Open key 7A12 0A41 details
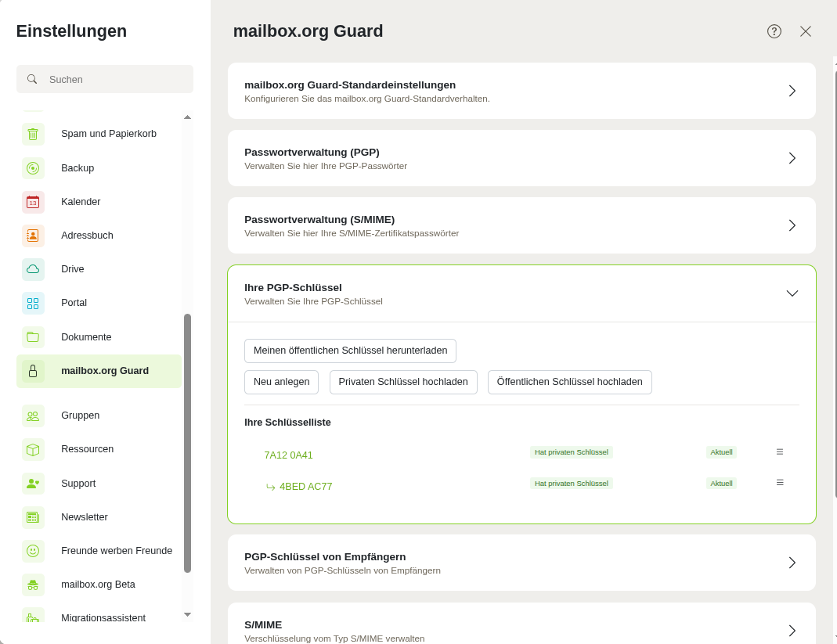The image size is (837, 644). 288,455
